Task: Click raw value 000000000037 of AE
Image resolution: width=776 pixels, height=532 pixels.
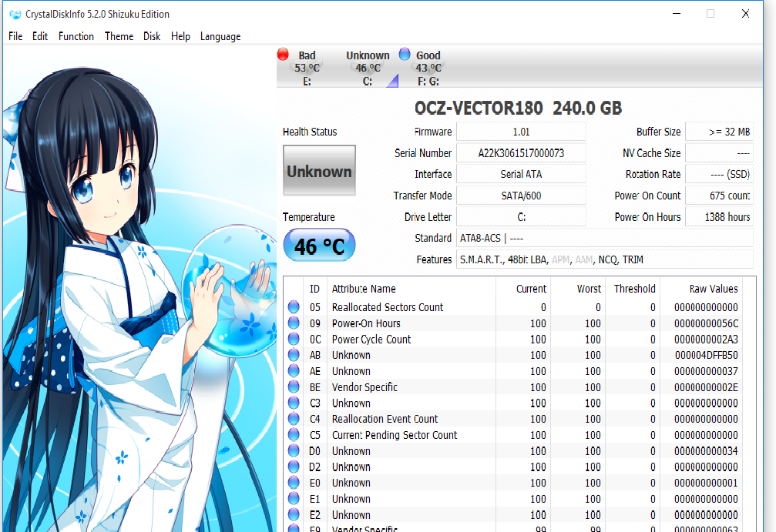Action: [706, 371]
